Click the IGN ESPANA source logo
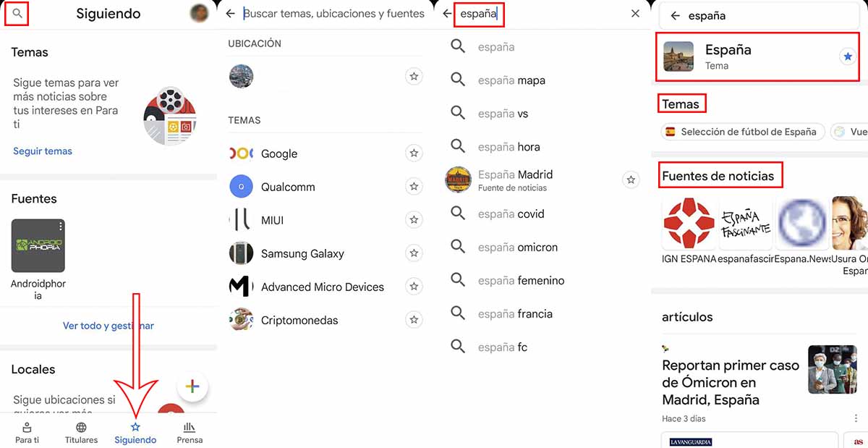Image resolution: width=868 pixels, height=448 pixels. click(688, 223)
